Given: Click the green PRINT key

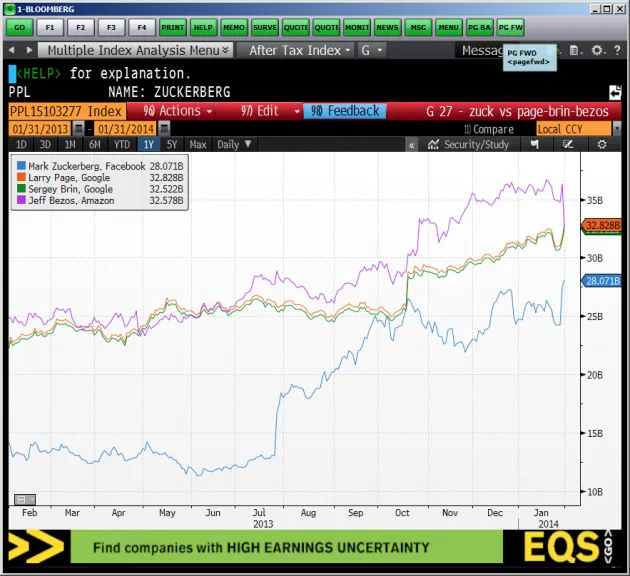Looking at the screenshot, I should pyautogui.click(x=173, y=27).
